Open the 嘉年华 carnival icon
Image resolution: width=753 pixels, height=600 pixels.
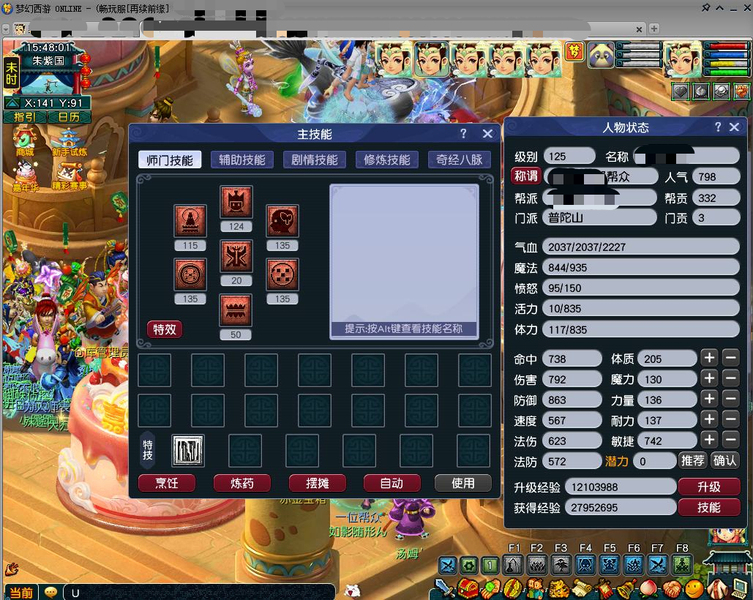click(26, 176)
